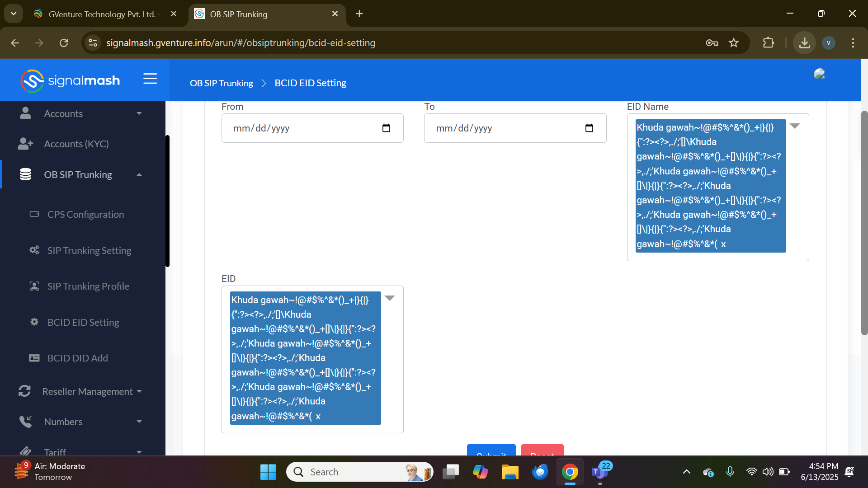Click the BCID EID Setting gear icon

(x=34, y=322)
